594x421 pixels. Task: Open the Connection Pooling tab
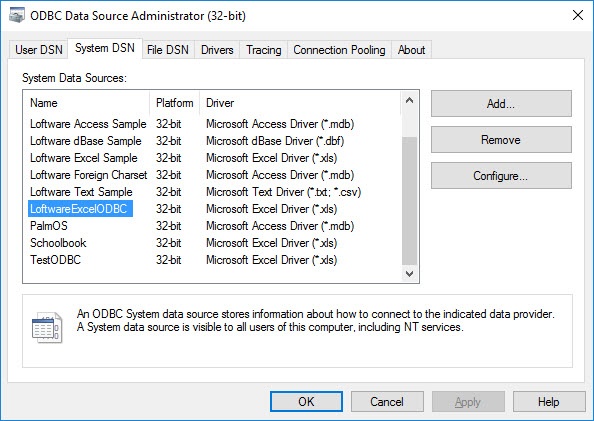click(x=339, y=50)
